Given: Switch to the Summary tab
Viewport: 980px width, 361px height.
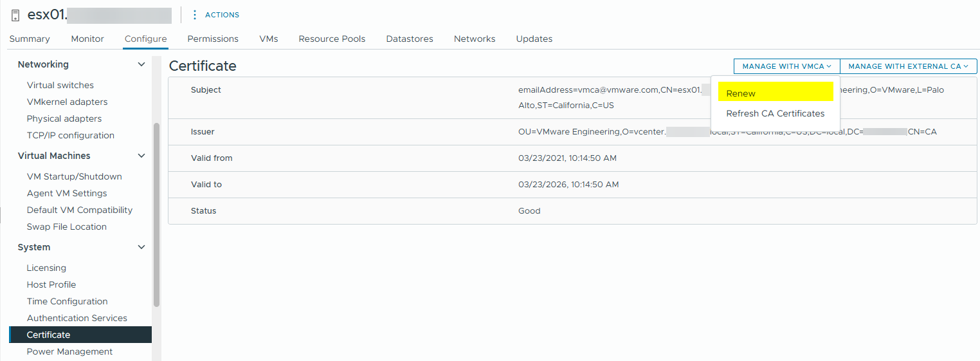Looking at the screenshot, I should click(30, 39).
